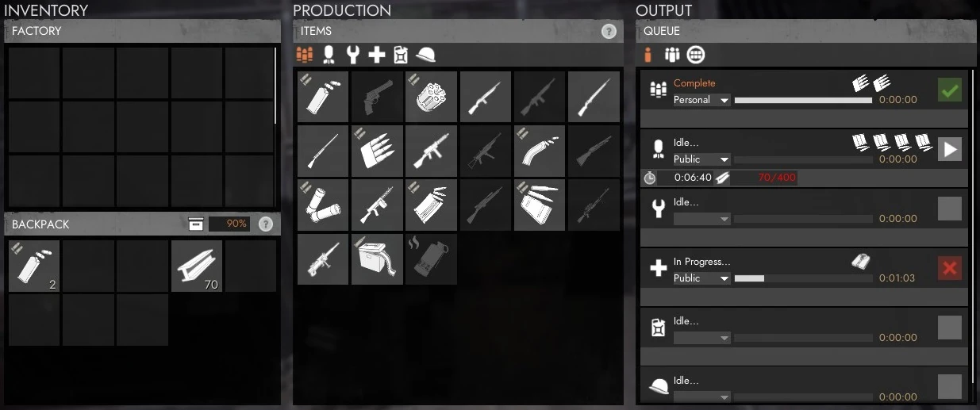Select the helmet uniforms category icon
The image size is (980, 410).
(x=426, y=55)
